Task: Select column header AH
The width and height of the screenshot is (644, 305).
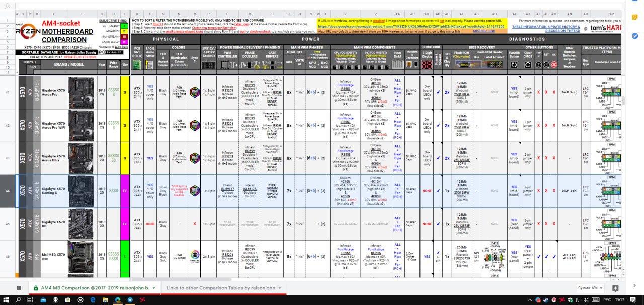Action: tap(494, 13)
